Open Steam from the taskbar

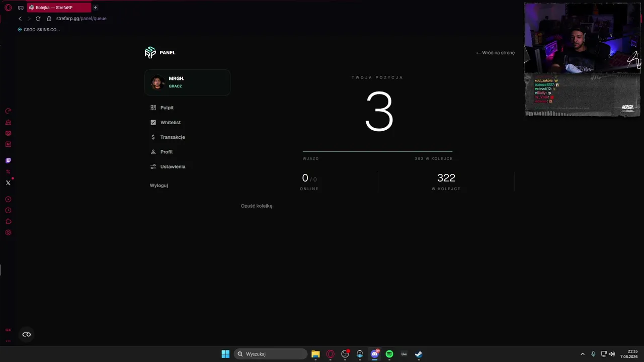[419, 354]
